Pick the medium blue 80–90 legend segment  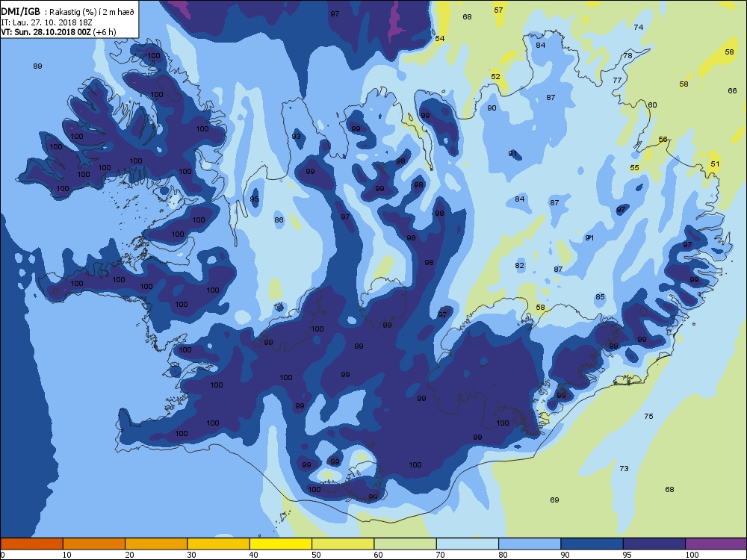pyautogui.click(x=530, y=544)
